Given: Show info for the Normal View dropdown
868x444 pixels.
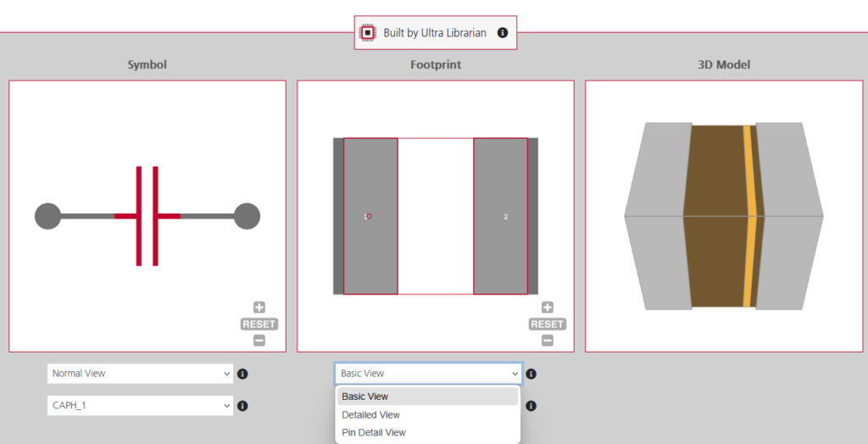Looking at the screenshot, I should 242,374.
